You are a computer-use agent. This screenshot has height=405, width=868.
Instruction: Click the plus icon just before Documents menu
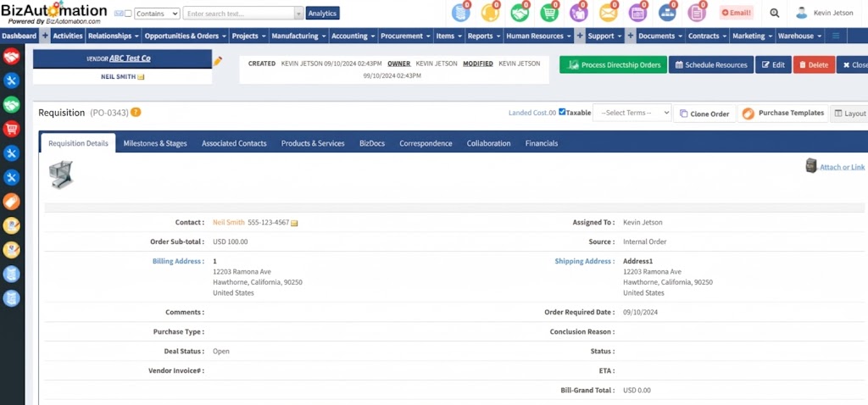[x=631, y=36]
